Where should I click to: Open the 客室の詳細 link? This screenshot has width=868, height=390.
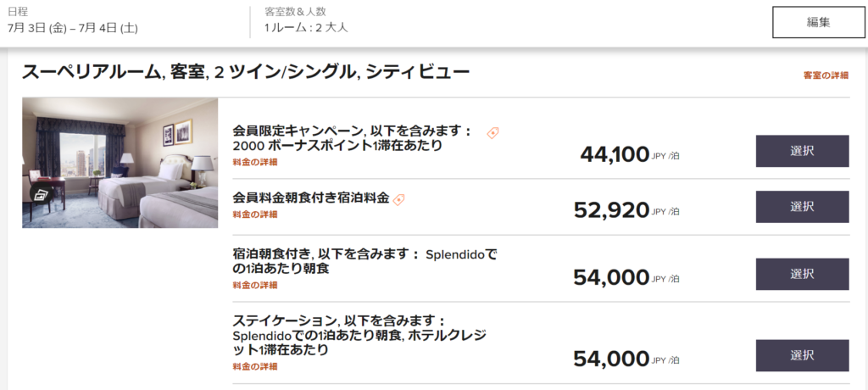pos(826,75)
